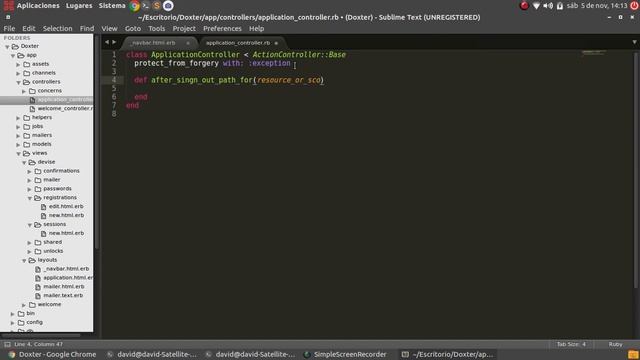Go to previous tab with left arrow

coord(107,42)
